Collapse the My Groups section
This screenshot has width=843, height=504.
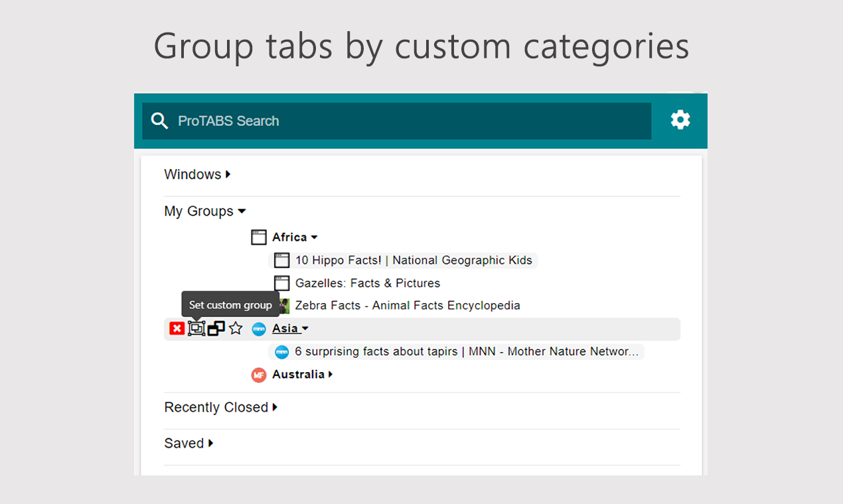(204, 212)
